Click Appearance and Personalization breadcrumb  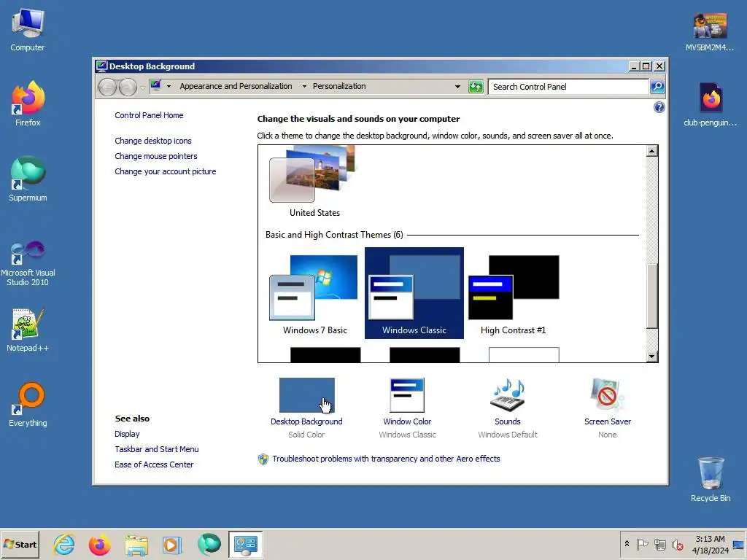[236, 86]
